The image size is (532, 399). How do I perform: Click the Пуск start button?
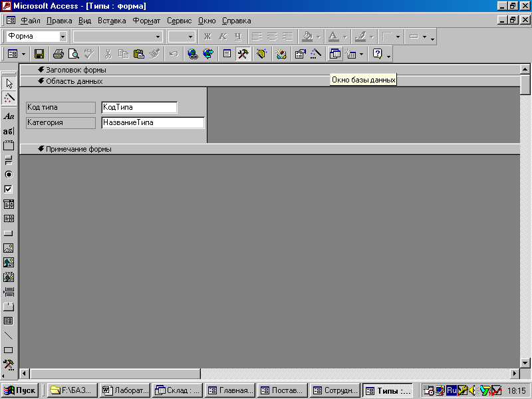(x=20, y=390)
